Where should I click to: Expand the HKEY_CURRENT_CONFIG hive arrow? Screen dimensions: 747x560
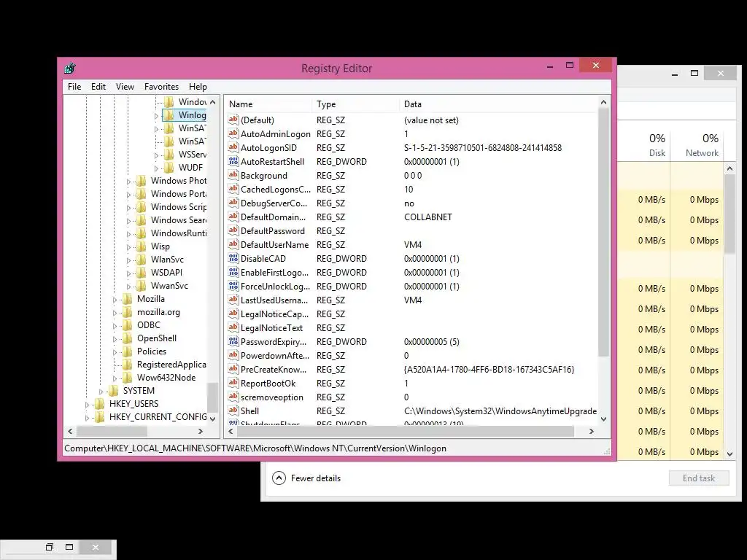pos(88,418)
